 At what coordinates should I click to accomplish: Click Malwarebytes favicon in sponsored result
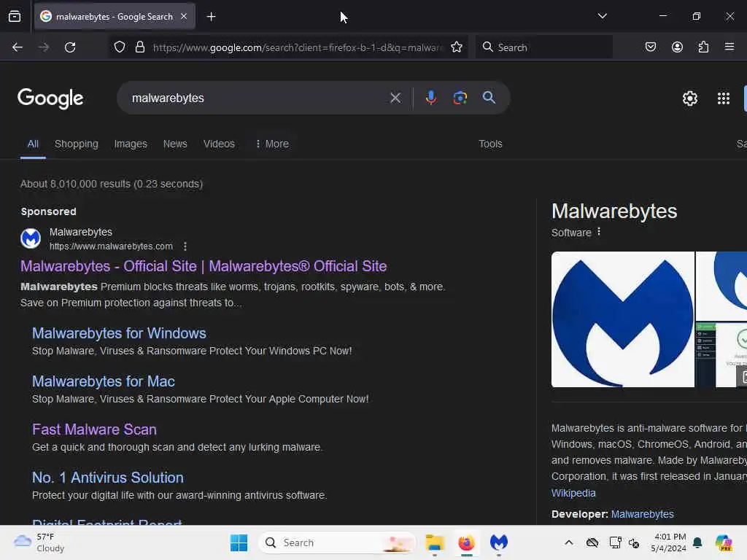31,238
